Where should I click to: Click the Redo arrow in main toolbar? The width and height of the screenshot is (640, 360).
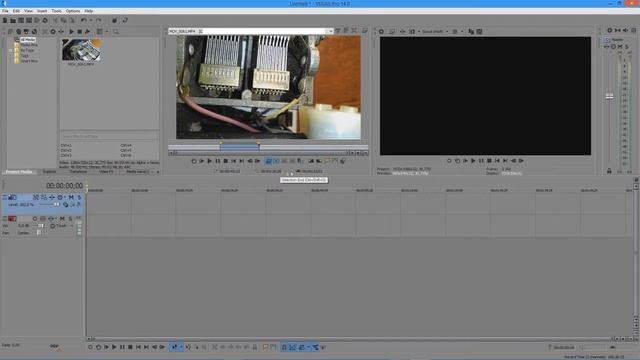point(98,20)
